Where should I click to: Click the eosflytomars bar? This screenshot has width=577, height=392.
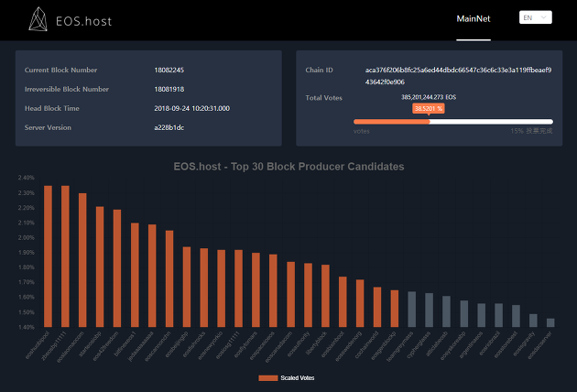click(x=256, y=289)
